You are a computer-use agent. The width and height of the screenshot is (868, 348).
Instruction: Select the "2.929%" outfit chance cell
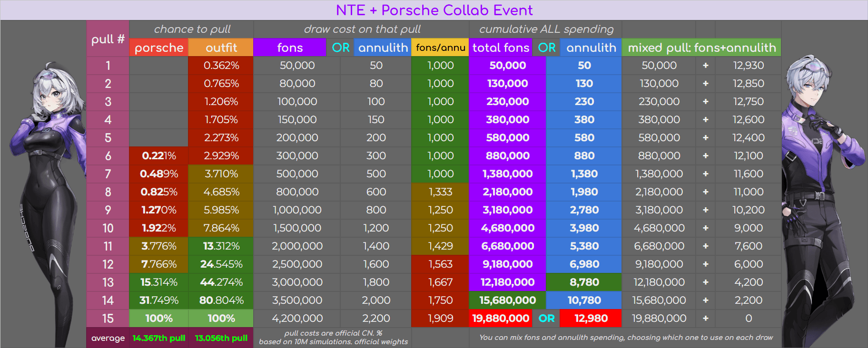tap(221, 156)
